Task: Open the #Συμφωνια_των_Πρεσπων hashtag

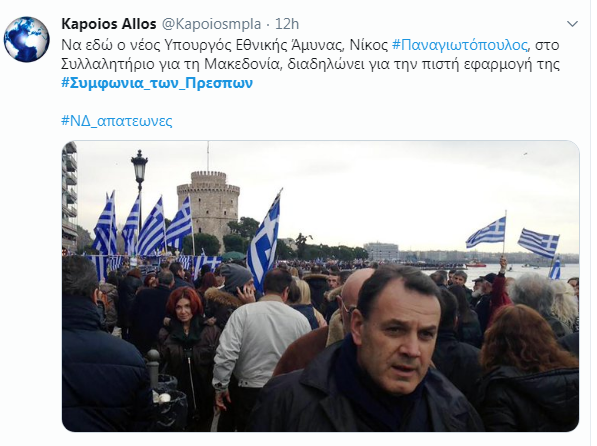Action: pos(157,83)
